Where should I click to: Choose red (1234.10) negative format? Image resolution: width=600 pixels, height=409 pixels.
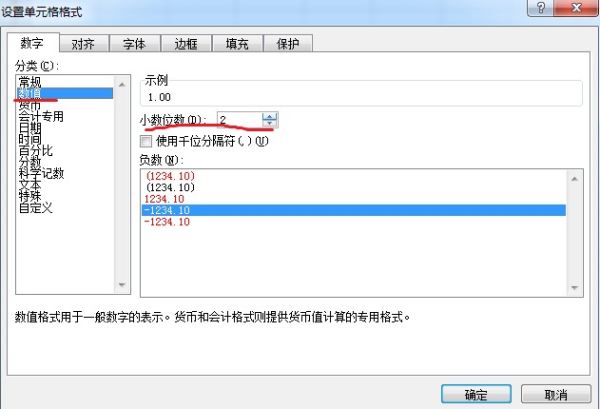[x=170, y=176]
